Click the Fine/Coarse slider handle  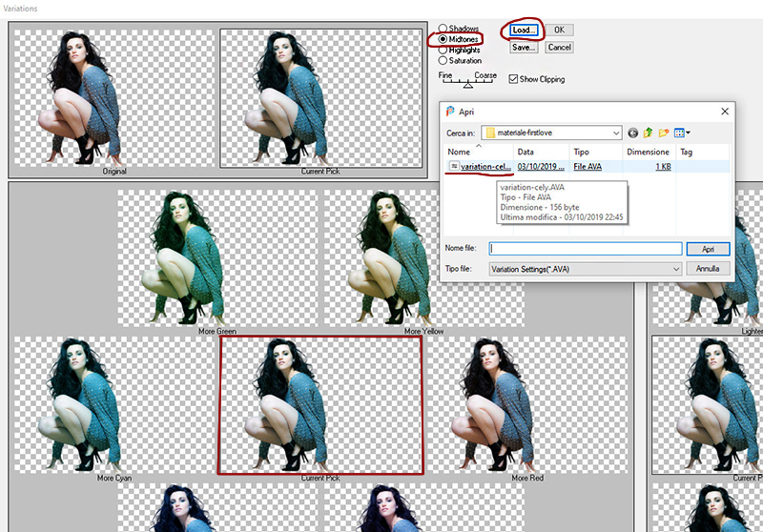click(x=467, y=85)
